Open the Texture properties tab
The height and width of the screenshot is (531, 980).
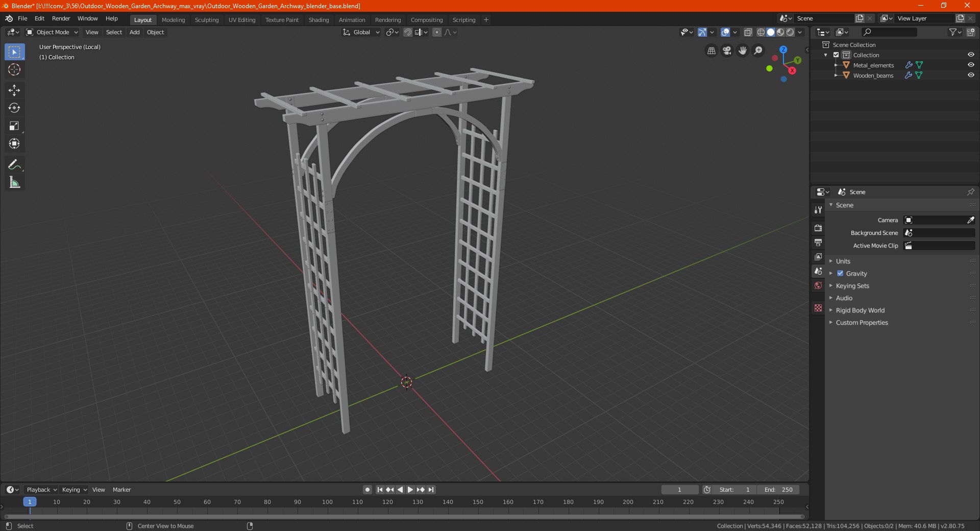tap(818, 308)
